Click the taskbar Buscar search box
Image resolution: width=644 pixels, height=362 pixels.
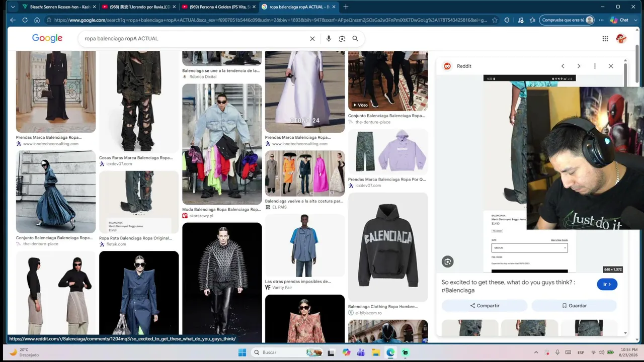tap(288, 352)
